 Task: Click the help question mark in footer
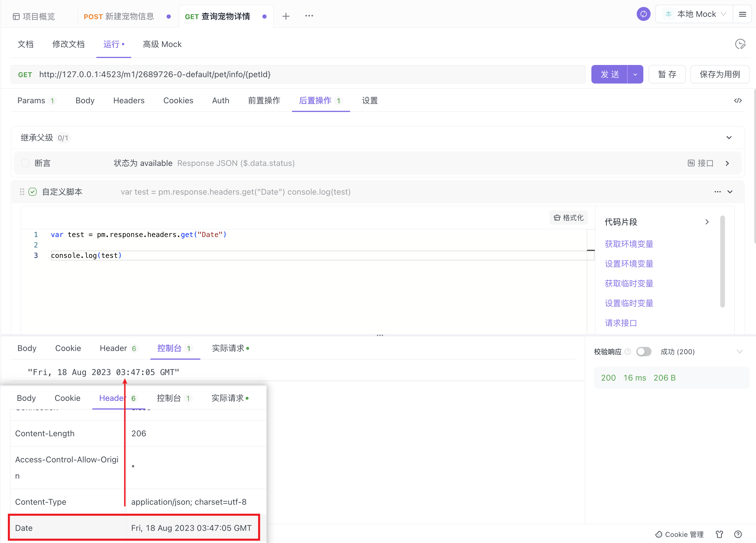tap(738, 534)
